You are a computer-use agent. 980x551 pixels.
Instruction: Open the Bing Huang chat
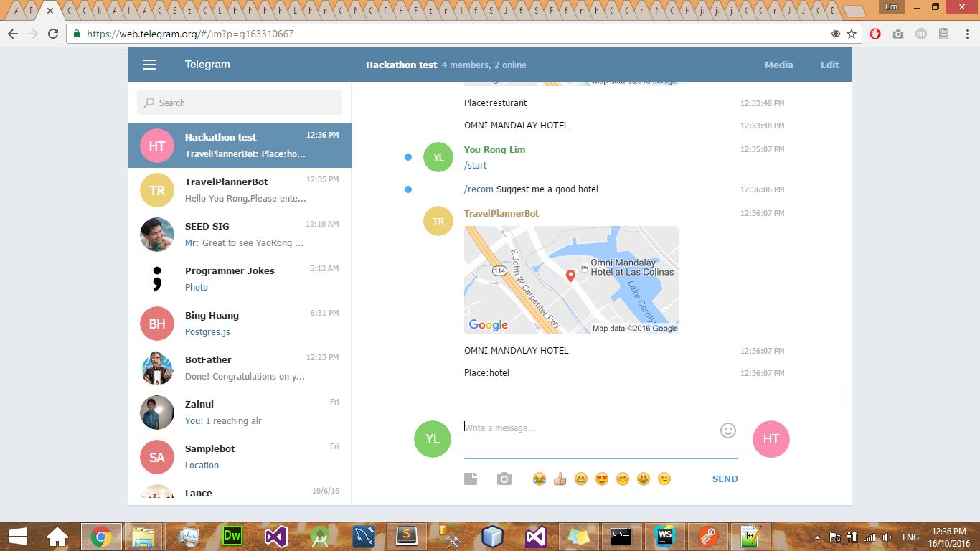[x=240, y=324]
